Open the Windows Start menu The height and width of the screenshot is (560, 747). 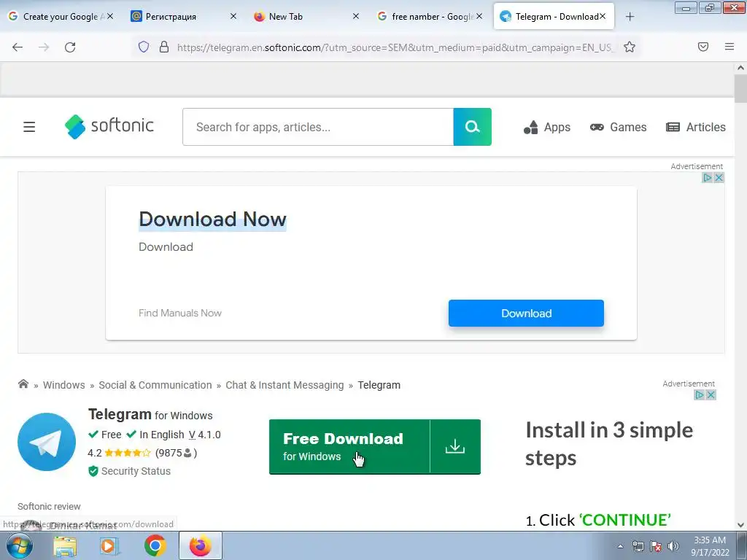[19, 545]
